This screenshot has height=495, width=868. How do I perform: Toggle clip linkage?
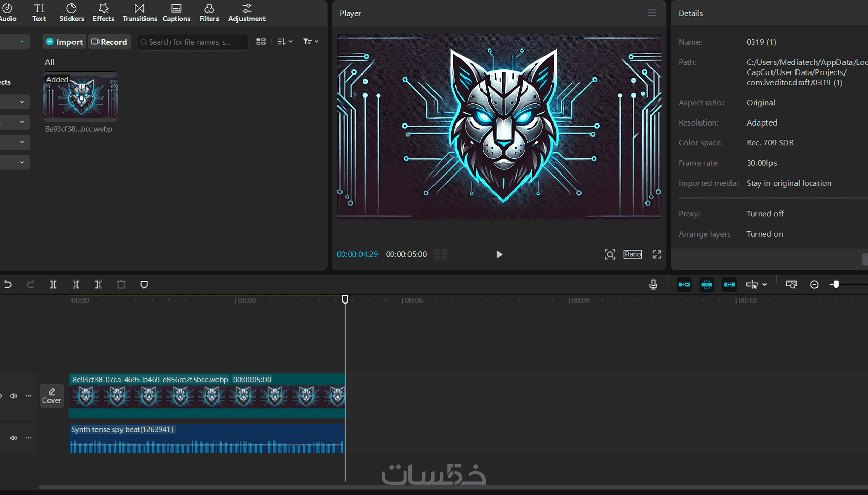[x=730, y=285]
